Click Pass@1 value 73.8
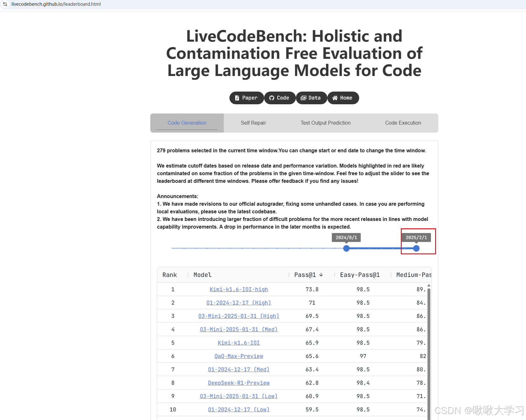 coord(312,289)
